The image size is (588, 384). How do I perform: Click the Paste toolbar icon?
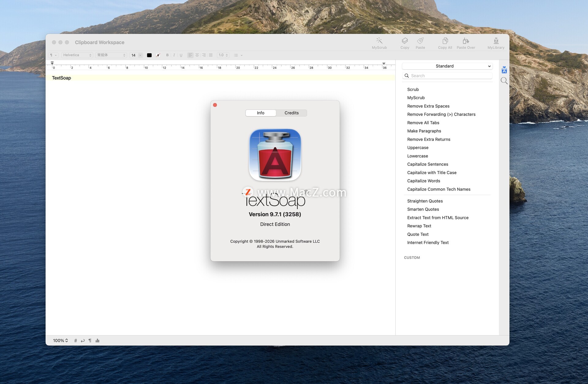click(x=420, y=41)
